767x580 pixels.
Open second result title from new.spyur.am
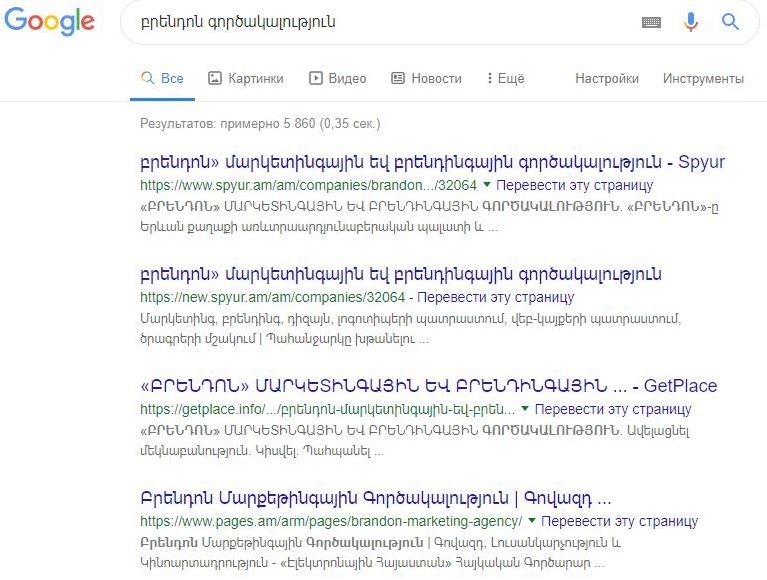click(401, 274)
